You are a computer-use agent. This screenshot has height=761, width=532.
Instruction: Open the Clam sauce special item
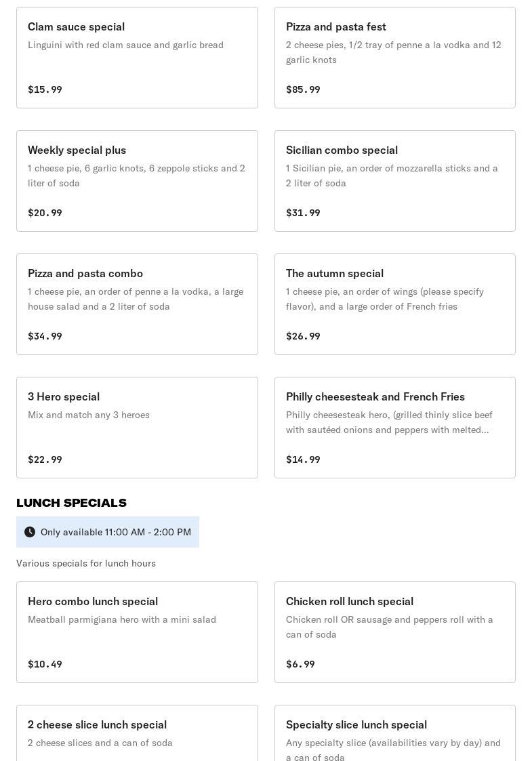(x=137, y=58)
